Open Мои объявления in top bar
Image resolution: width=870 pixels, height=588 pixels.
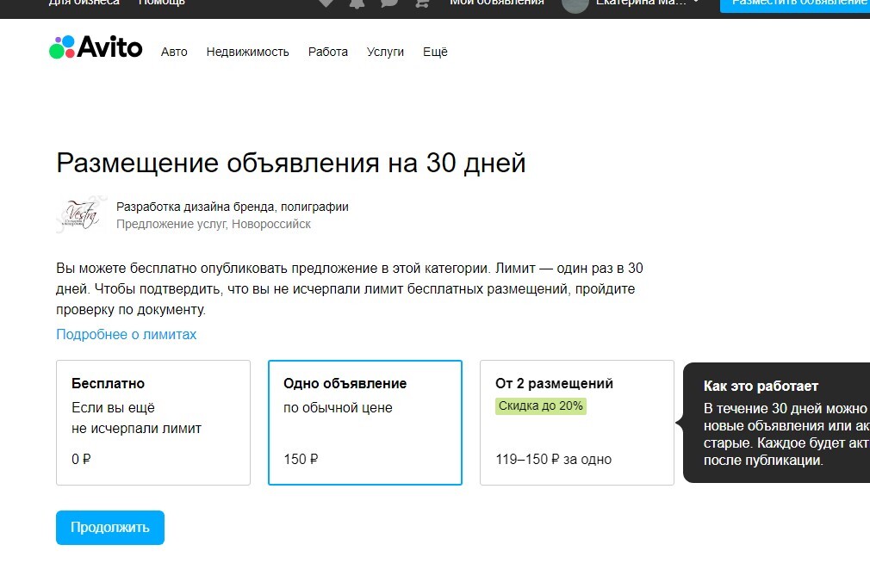pos(496,3)
